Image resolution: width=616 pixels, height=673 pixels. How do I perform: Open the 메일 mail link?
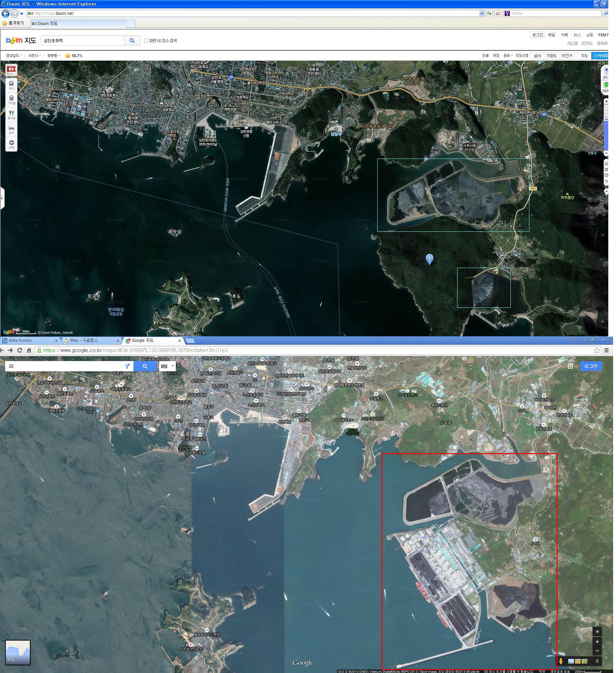pyautogui.click(x=552, y=35)
